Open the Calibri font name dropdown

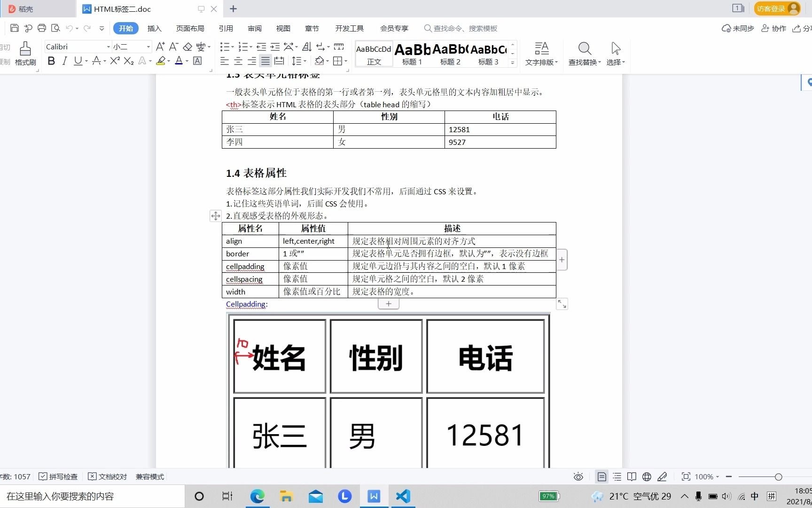pos(108,47)
